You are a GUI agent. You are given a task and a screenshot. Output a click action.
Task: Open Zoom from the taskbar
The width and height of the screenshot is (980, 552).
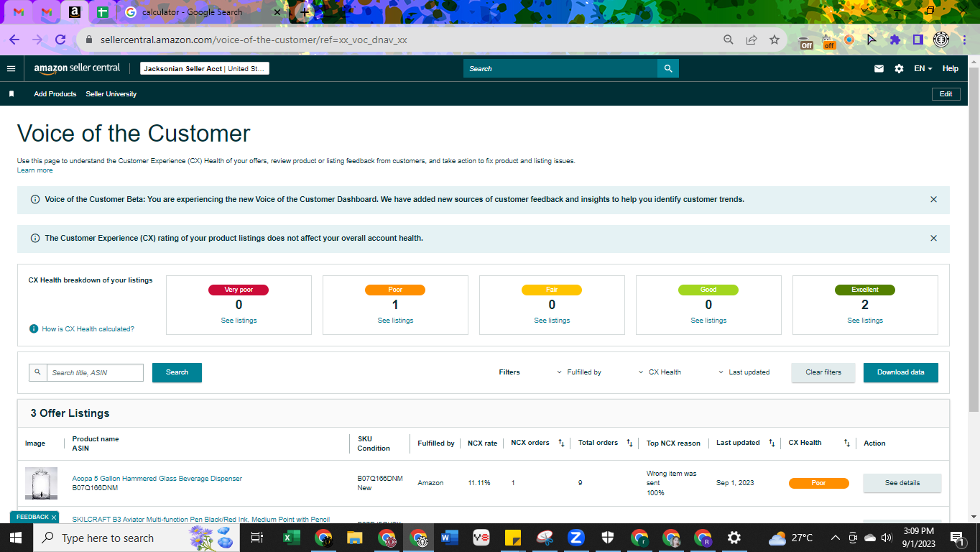576,538
